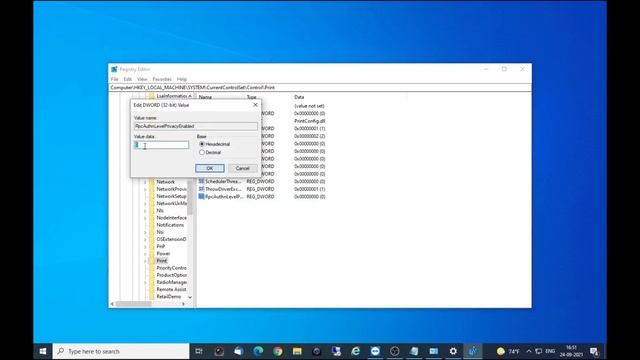The width and height of the screenshot is (640, 360).
Task: Expand the NodeInterfaces tree key
Action: pyautogui.click(x=145, y=218)
